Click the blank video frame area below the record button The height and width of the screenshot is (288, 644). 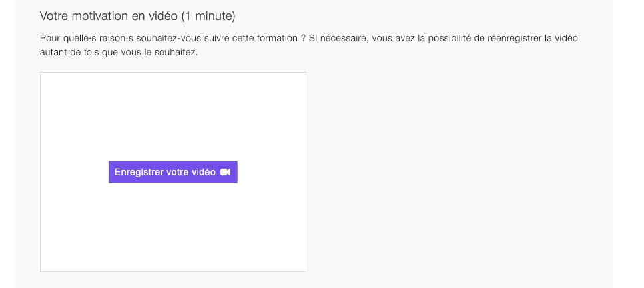pyautogui.click(x=173, y=227)
